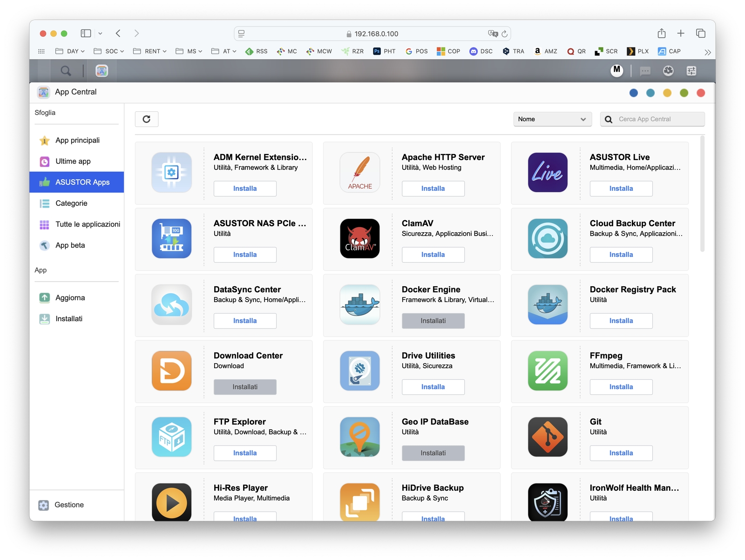Install Apache HTTP Server
The height and width of the screenshot is (560, 745).
433,189
